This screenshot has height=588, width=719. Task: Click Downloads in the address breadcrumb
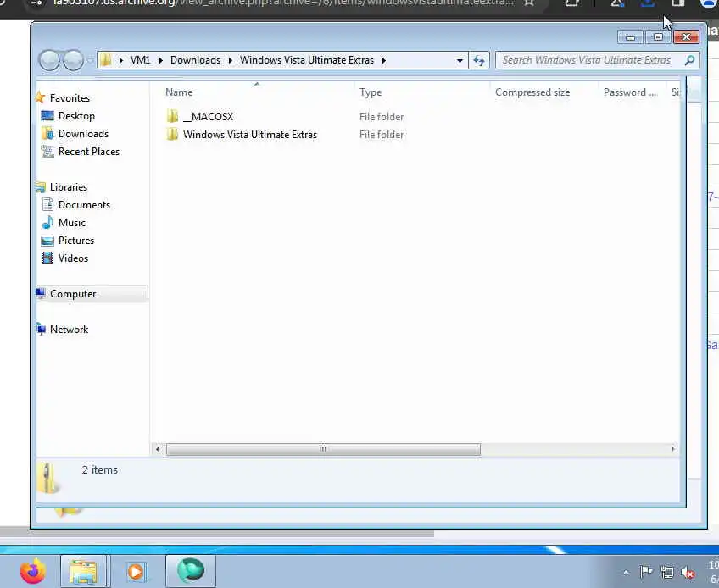(x=195, y=60)
